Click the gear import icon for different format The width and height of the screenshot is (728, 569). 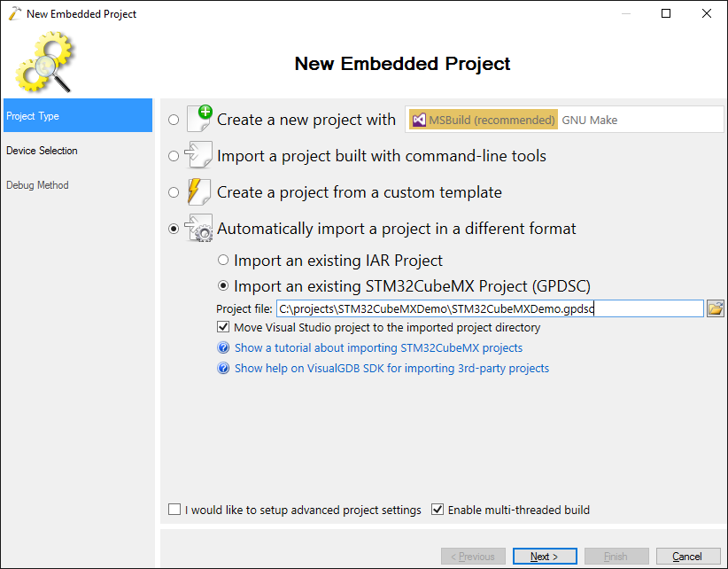198,228
